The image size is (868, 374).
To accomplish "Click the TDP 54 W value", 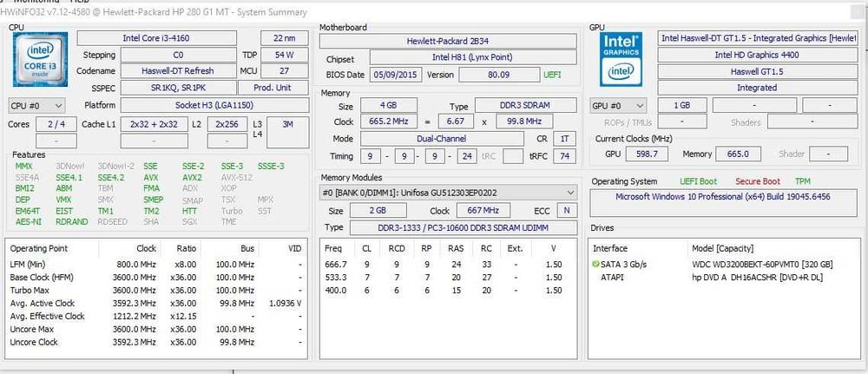I will click(285, 55).
